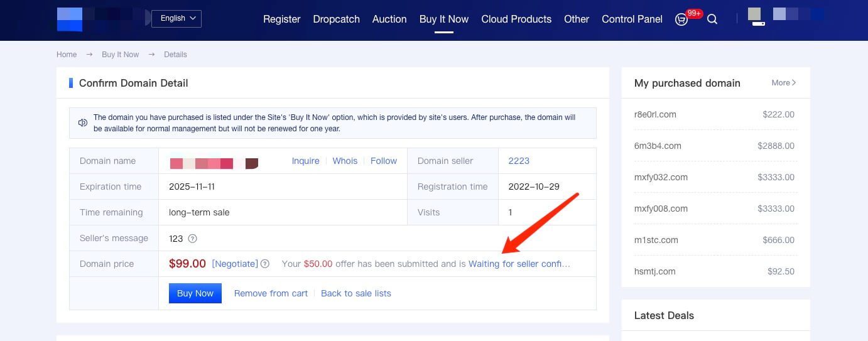The width and height of the screenshot is (868, 341).
Task: Click the [Negotiate] price link
Action: (235, 264)
